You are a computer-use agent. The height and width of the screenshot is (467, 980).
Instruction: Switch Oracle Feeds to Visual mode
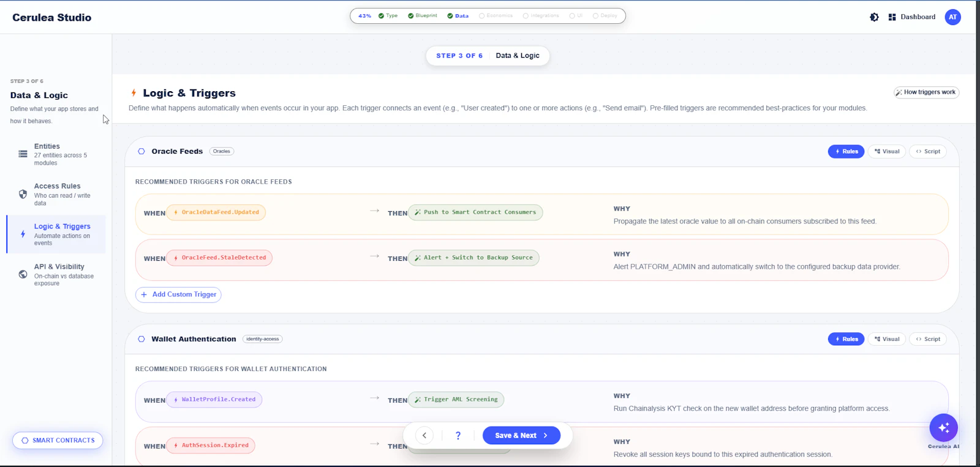coord(887,151)
